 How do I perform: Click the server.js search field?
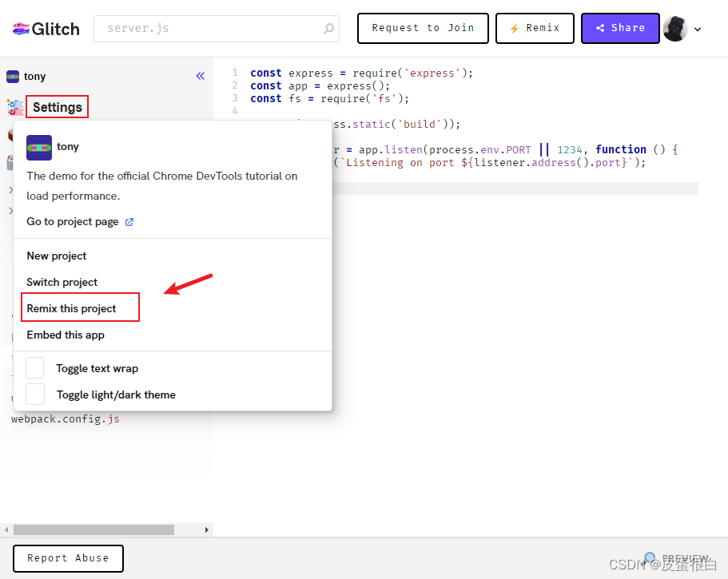(208, 29)
